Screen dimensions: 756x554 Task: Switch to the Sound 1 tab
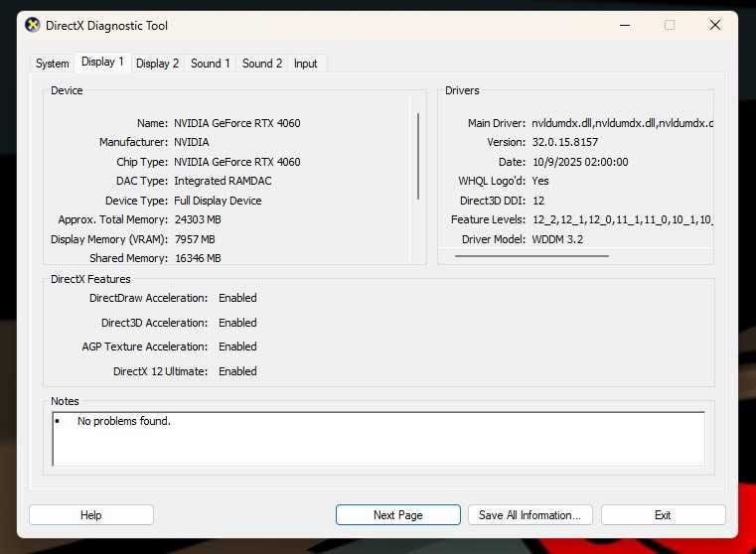click(x=211, y=64)
